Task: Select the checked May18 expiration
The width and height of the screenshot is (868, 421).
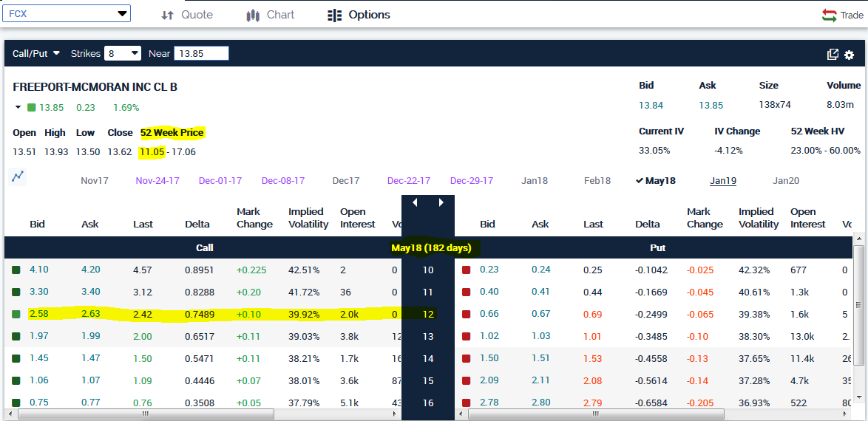Action: click(x=655, y=181)
